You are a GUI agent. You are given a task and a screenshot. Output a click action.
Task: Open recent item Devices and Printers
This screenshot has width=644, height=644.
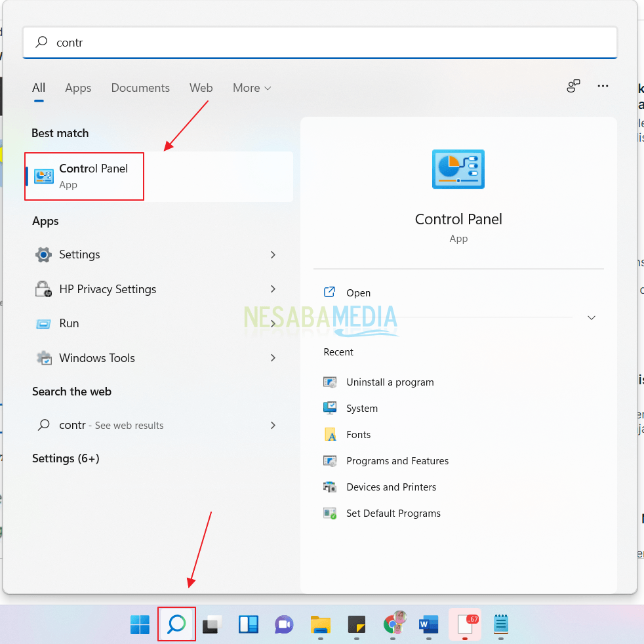coord(391,487)
